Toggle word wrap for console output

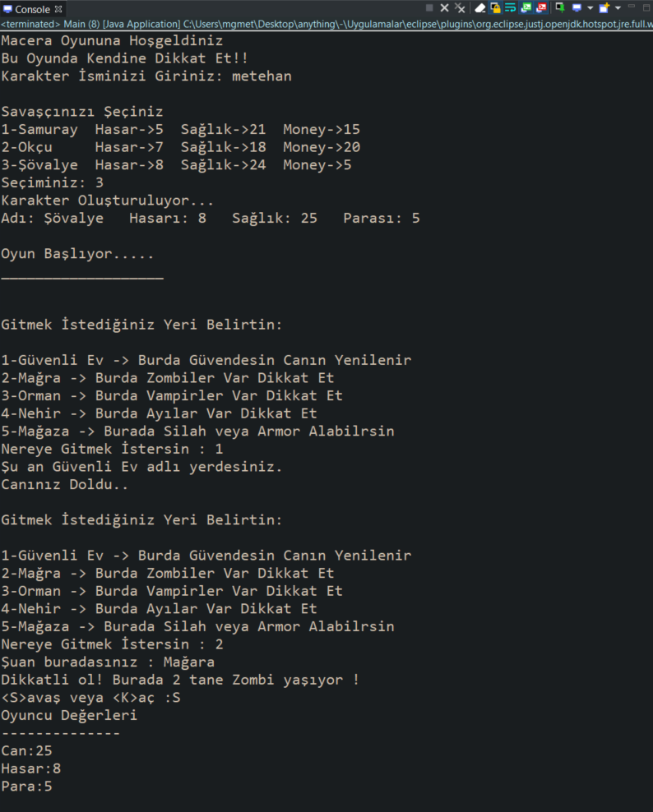(510, 7)
